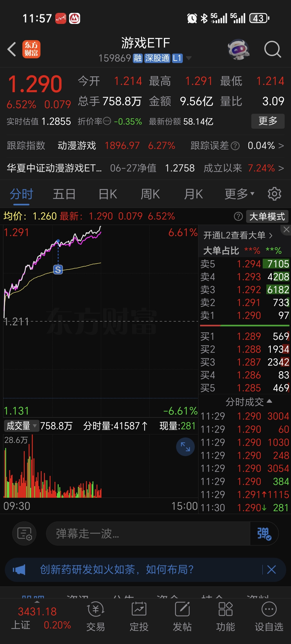Focus the 弹幕走一波 input field

148,534
